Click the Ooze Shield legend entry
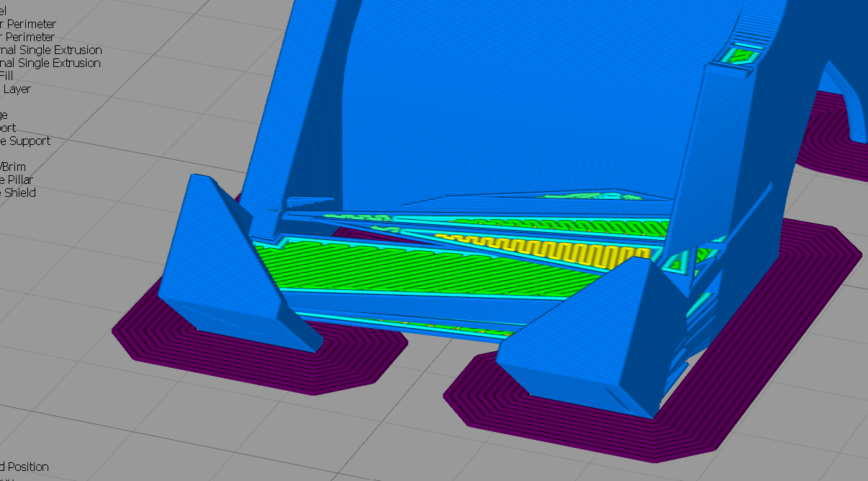Image resolution: width=868 pixels, height=481 pixels. coord(18,193)
